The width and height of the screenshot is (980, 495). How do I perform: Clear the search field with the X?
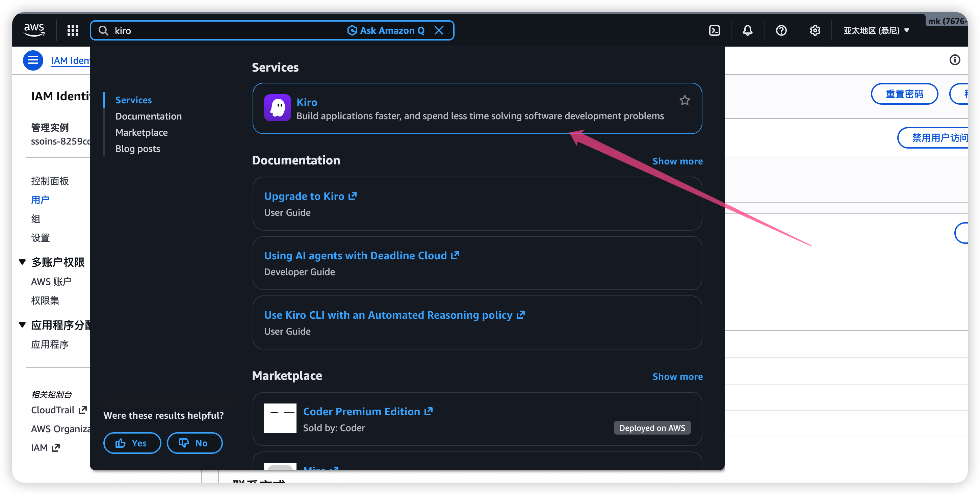439,30
